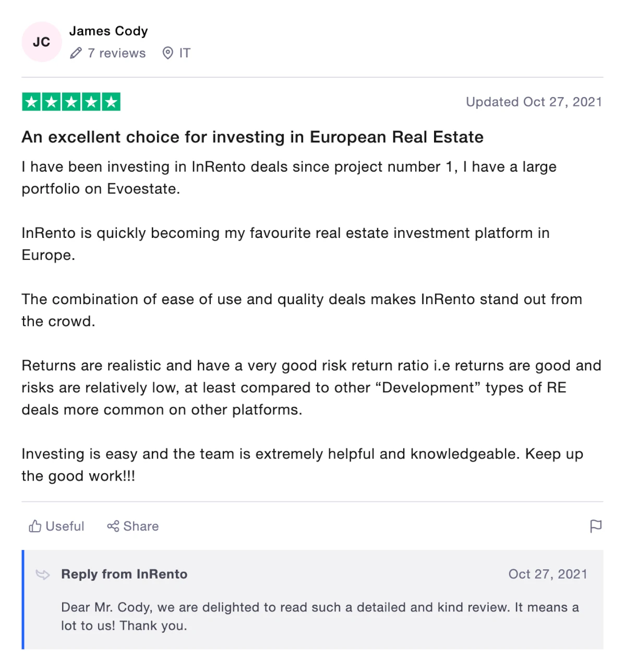626x672 pixels.
Task: Click the thumbs-up Useful icon
Action: coord(35,526)
